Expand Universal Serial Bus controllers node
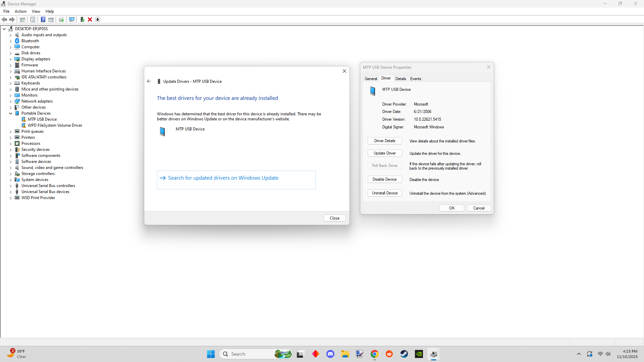Screen dimensions: 644x362 pos(10,186)
